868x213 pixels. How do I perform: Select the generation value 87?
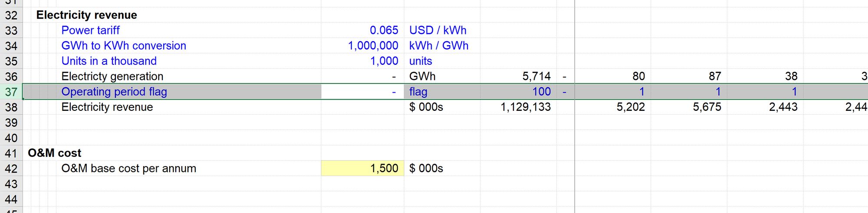click(715, 77)
